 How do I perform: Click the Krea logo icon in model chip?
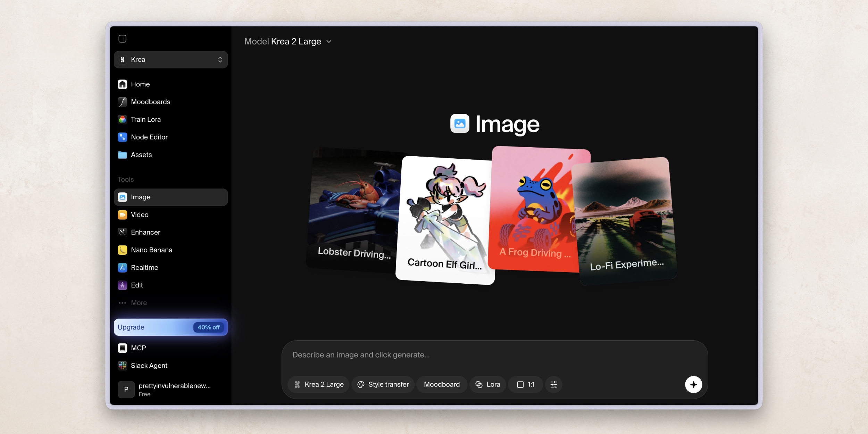[x=297, y=385]
